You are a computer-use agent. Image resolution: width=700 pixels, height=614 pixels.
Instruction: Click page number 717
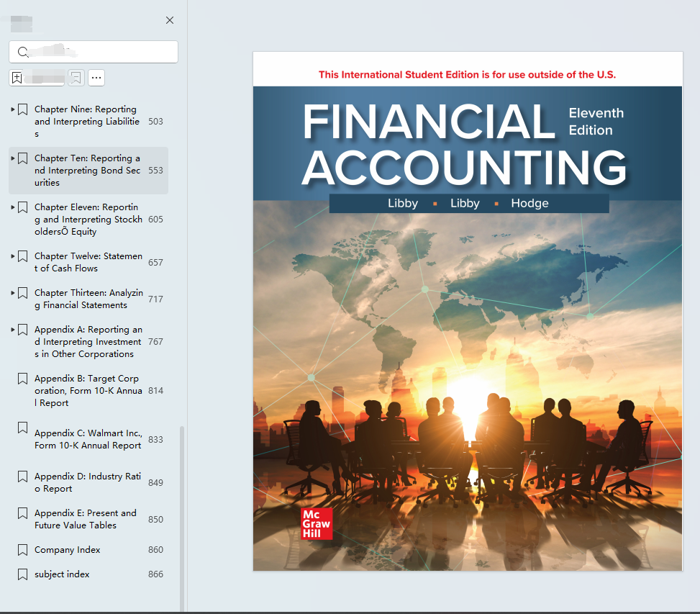[x=155, y=299]
